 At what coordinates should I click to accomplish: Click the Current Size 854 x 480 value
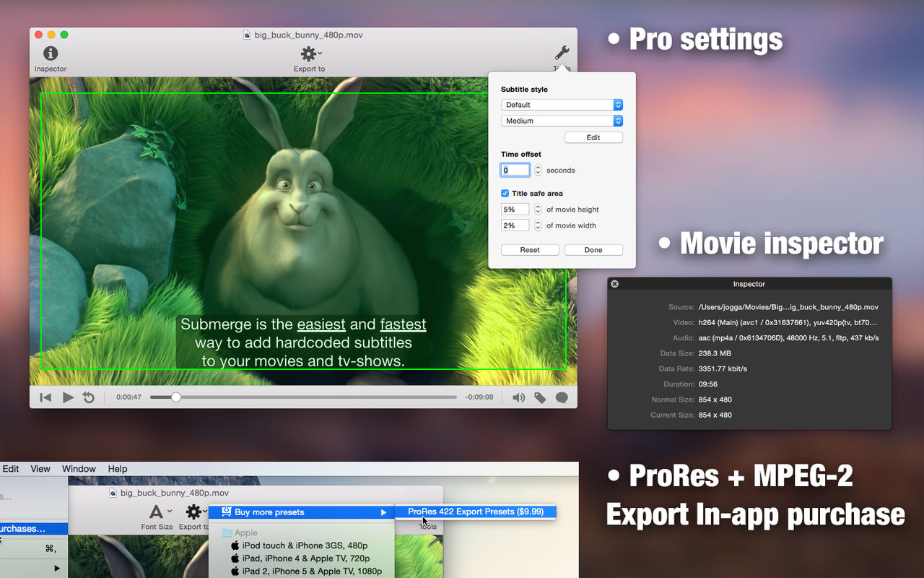[715, 415]
